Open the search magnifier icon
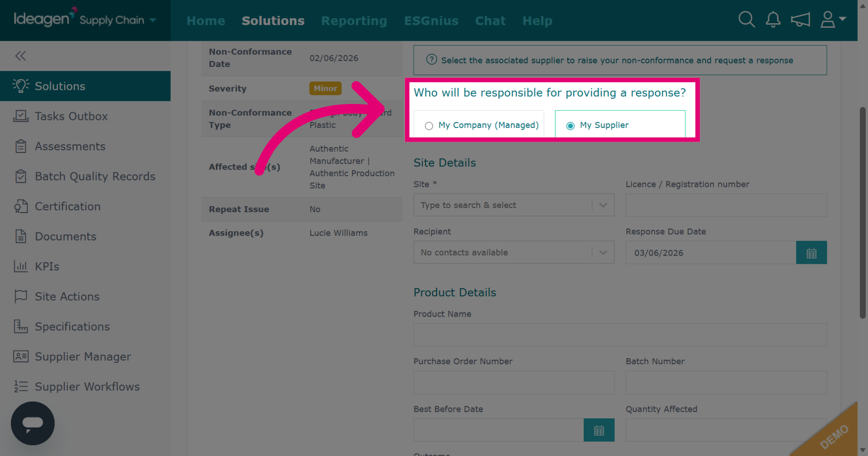Image resolution: width=868 pixels, height=456 pixels. click(746, 19)
